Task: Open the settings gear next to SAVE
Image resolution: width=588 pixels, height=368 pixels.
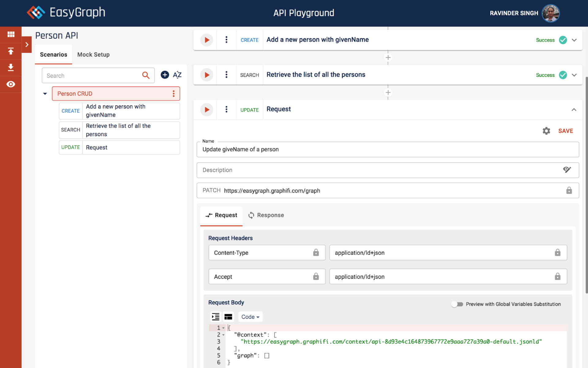Action: (x=546, y=131)
